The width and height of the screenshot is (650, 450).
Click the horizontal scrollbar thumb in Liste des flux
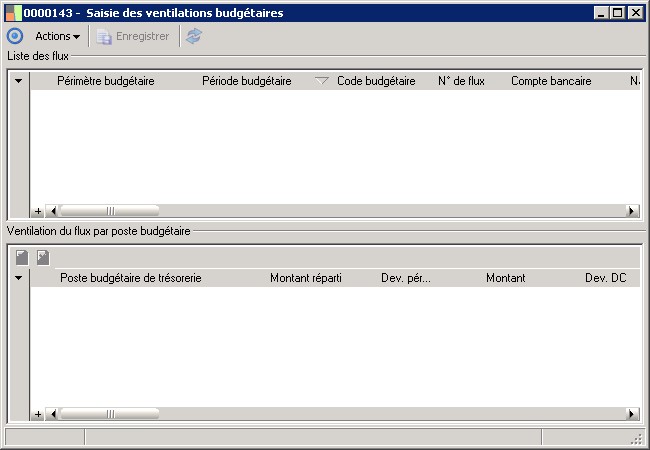110,211
